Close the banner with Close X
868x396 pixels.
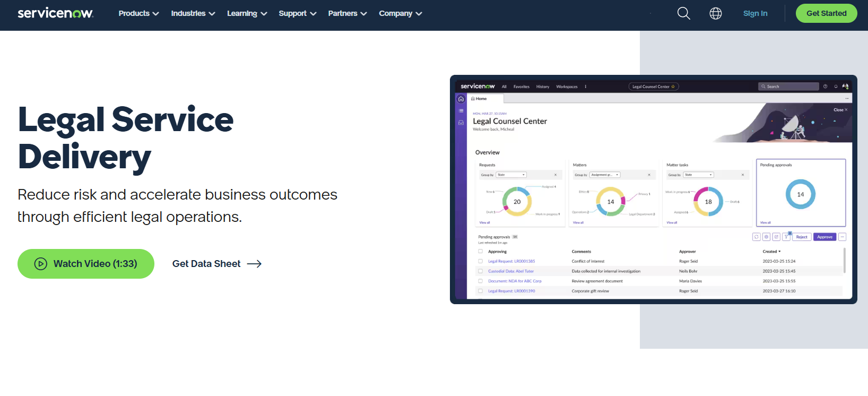(x=840, y=110)
